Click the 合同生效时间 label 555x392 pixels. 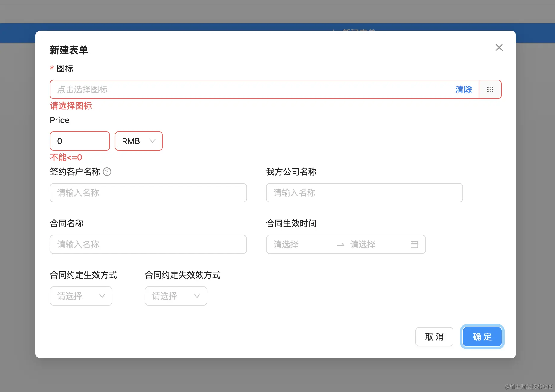pyautogui.click(x=291, y=223)
